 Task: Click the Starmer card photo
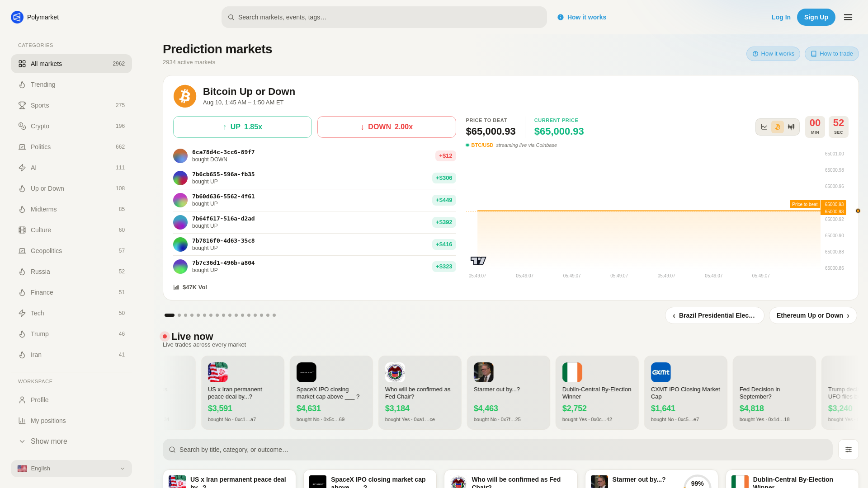pyautogui.click(x=484, y=372)
